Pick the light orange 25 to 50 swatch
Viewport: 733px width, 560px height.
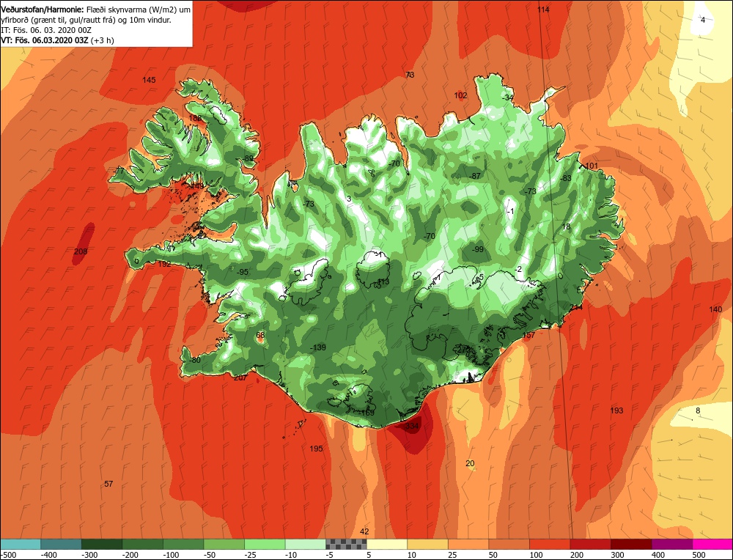click(468, 544)
